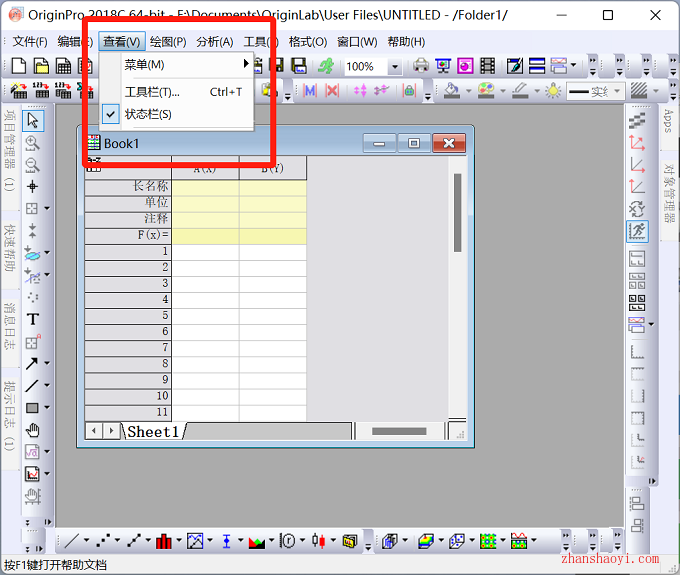Close the Book1 workbook window

449,144
